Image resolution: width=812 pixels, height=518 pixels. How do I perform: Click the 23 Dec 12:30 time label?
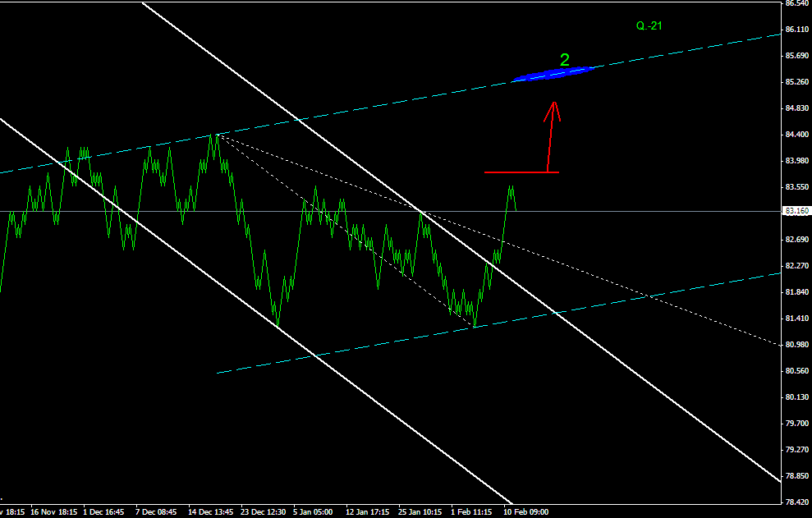pos(263,511)
